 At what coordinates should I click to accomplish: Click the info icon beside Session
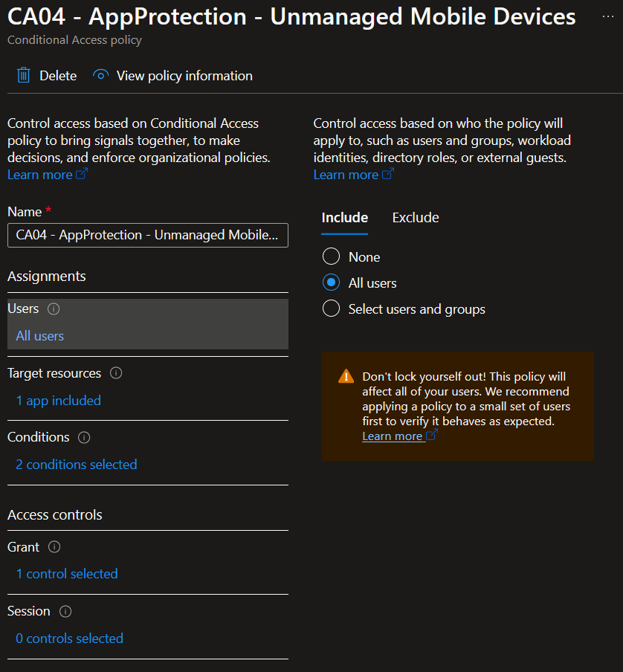coord(65,612)
